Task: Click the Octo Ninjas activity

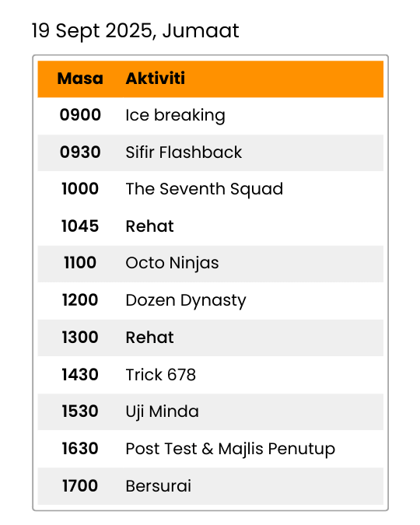Action: [x=172, y=263]
